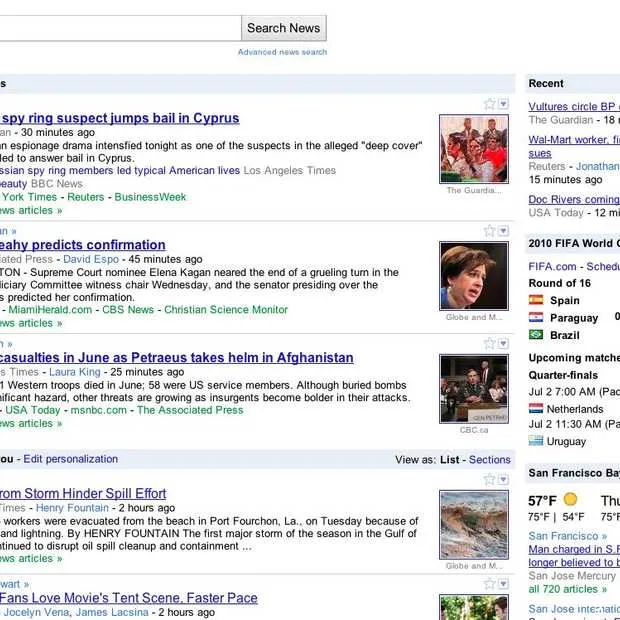The width and height of the screenshot is (620, 620).
Task: Star the Storm Hinder Spill Effort story
Action: tap(489, 480)
